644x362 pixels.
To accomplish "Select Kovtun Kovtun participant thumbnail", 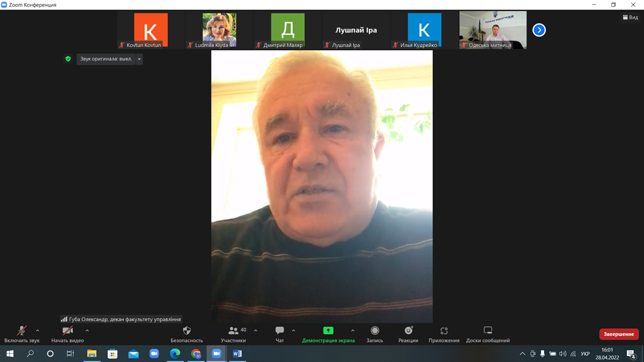I will point(151,30).
